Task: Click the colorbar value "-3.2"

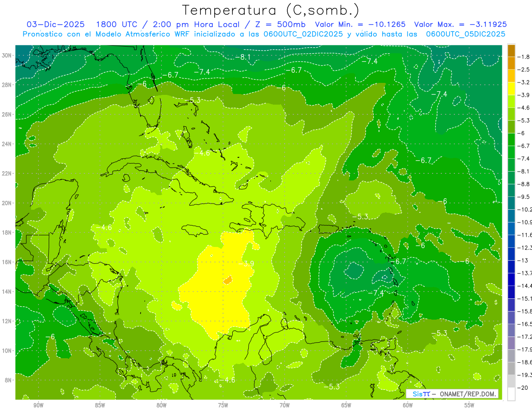Action: point(524,82)
